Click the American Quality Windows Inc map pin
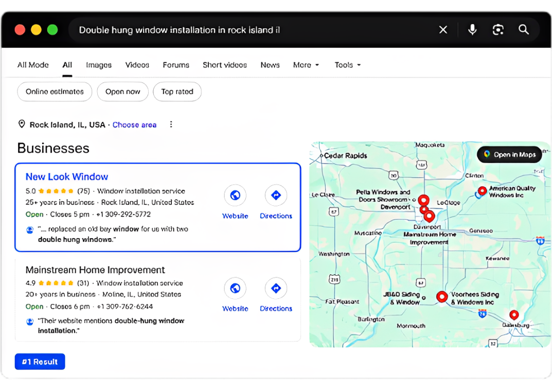The width and height of the screenshot is (552, 392). pos(482,191)
